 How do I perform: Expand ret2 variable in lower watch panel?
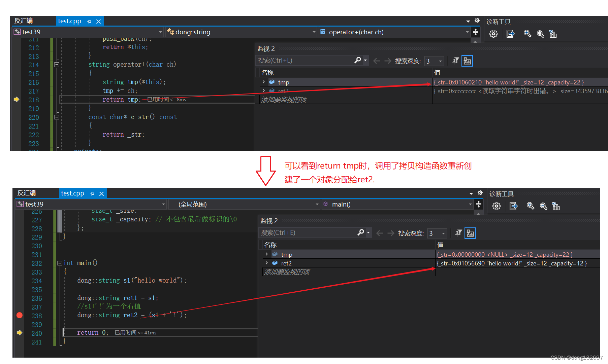pyautogui.click(x=267, y=263)
